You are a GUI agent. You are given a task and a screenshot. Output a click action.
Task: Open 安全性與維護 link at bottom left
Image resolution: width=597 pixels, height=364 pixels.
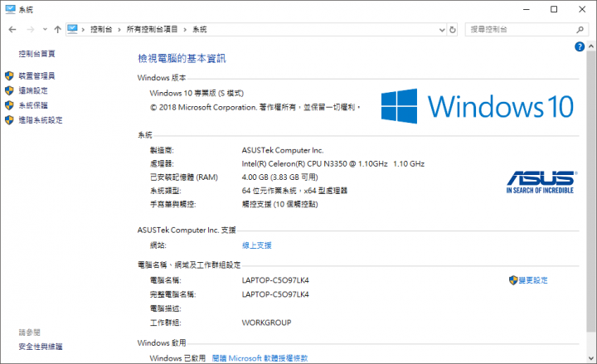pos(41,347)
